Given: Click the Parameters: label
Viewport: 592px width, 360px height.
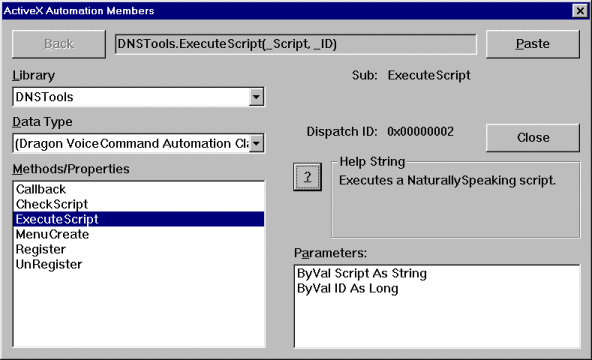Looking at the screenshot, I should (330, 253).
